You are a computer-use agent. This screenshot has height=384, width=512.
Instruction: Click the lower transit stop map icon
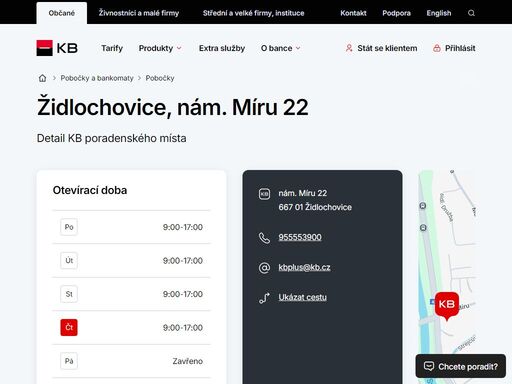click(423, 228)
